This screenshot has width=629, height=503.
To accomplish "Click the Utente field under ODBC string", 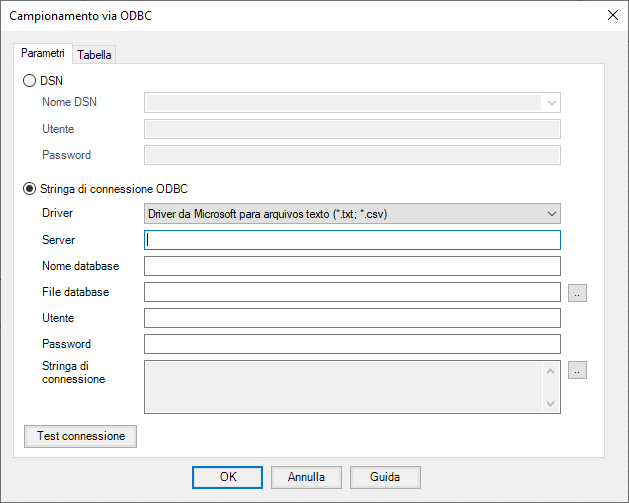I will pos(352,318).
